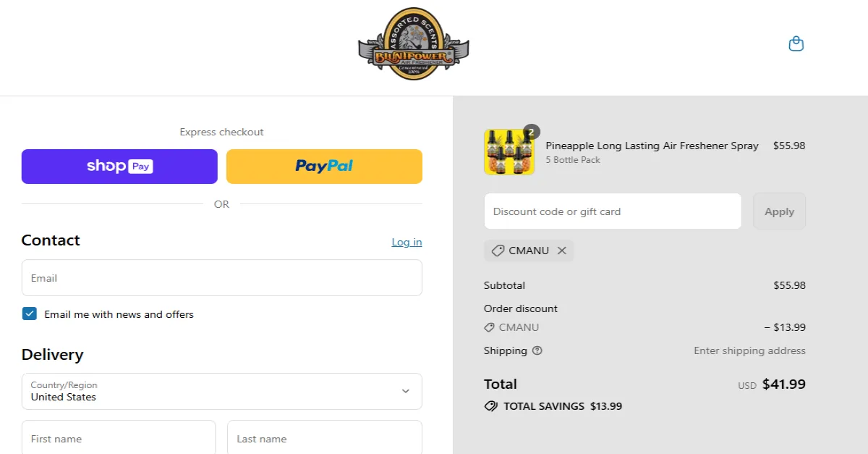Open the Country/Region dropdown
This screenshot has height=454, width=868.
pos(221,391)
